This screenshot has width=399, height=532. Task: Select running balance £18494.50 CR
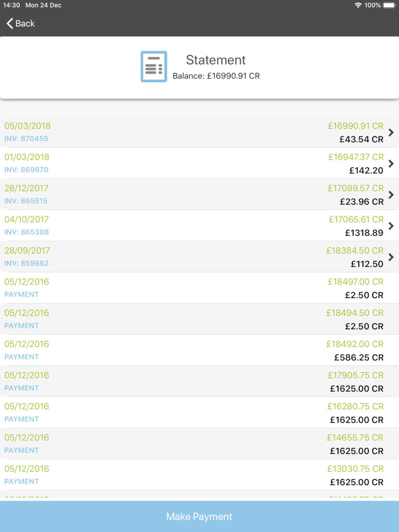pyautogui.click(x=355, y=313)
